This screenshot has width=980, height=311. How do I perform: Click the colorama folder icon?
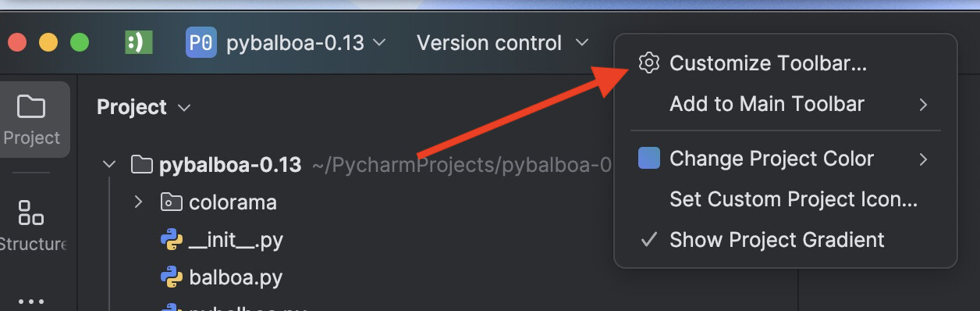[x=171, y=202]
